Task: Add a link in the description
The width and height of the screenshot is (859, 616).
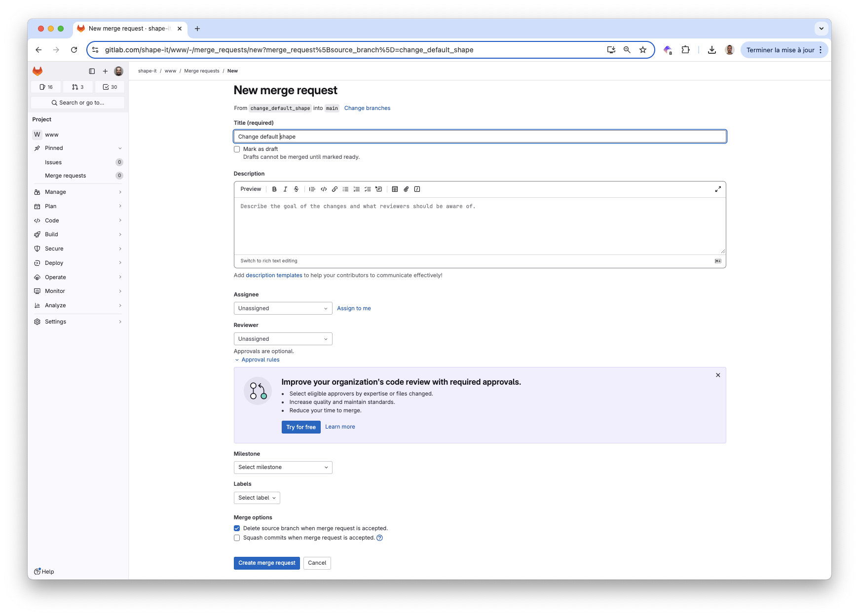Action: 335,189
